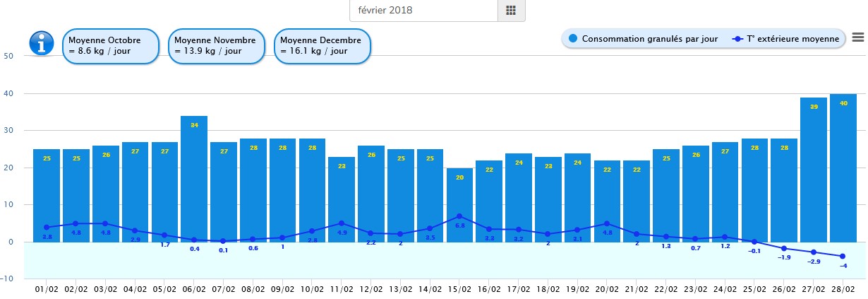Screen dimensions: 868x299
Task: Open the calendar grid date picker
Action: (x=511, y=11)
